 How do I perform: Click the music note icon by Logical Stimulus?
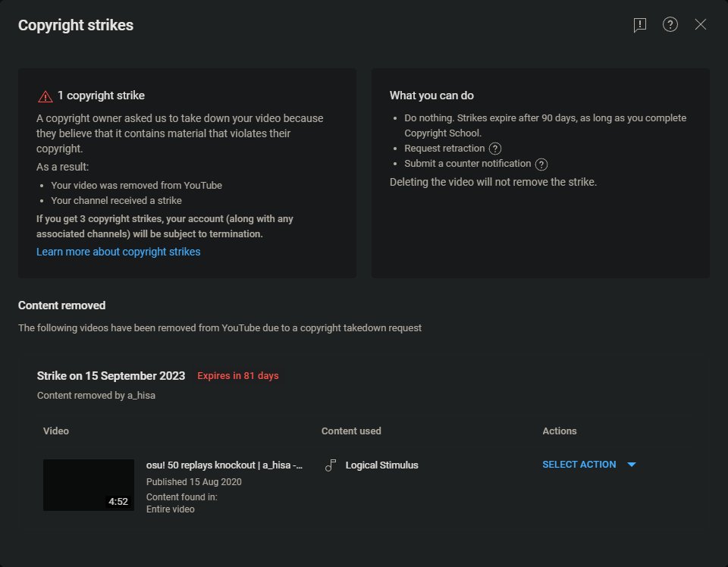point(331,465)
